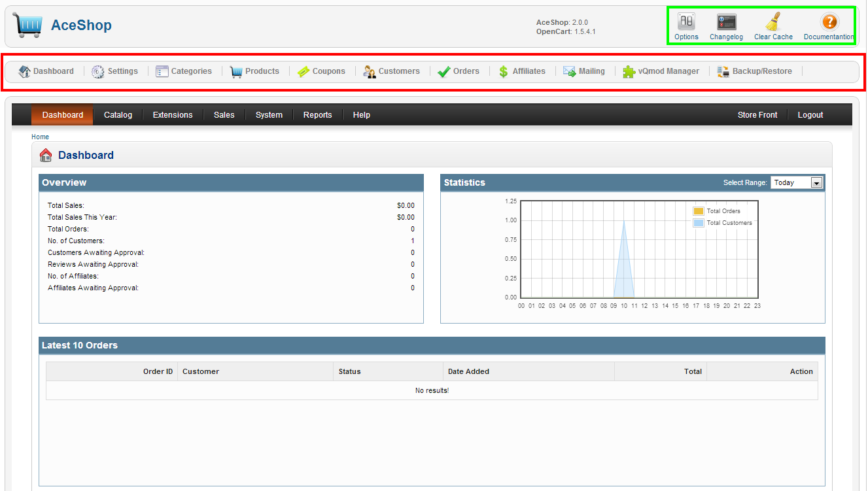
Task: Click the vQmod Manager puzzle icon
Action: [629, 71]
